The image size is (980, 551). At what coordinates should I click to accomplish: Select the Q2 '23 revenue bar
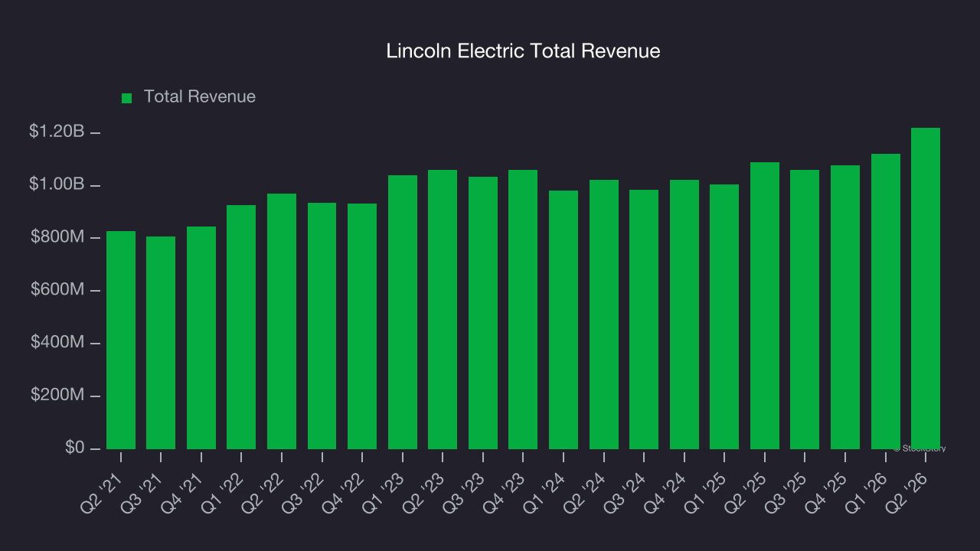443,309
